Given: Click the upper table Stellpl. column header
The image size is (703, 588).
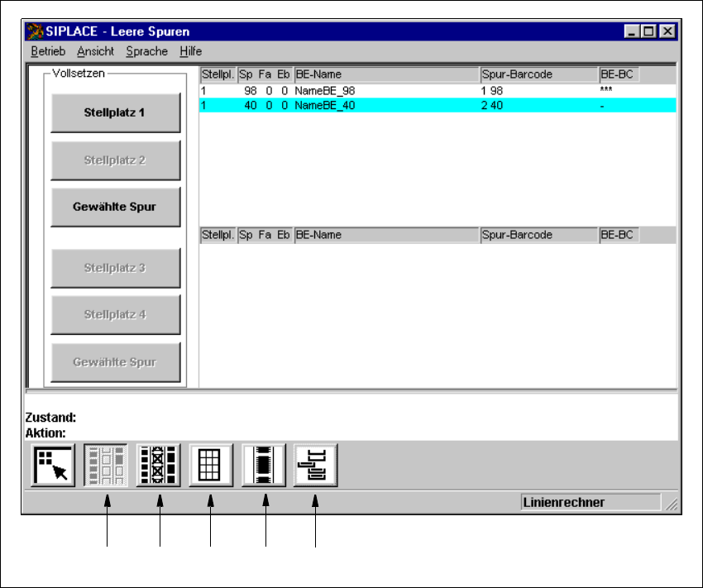Looking at the screenshot, I should pyautogui.click(x=218, y=74).
